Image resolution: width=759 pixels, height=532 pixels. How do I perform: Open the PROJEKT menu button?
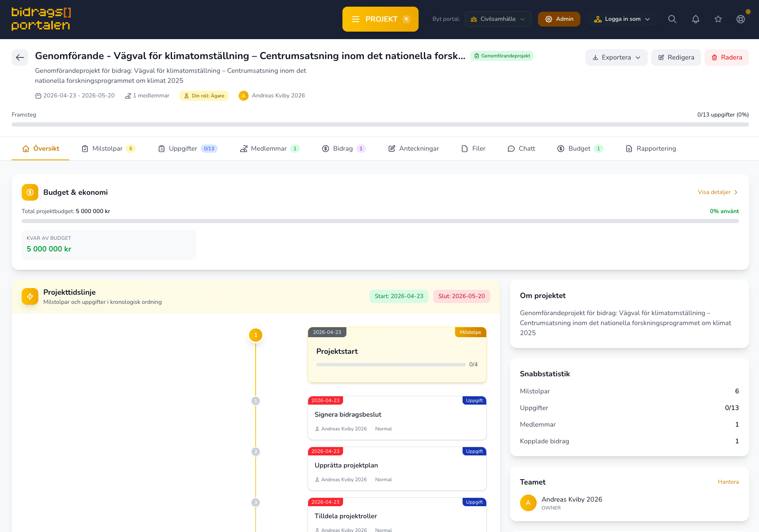(380, 19)
